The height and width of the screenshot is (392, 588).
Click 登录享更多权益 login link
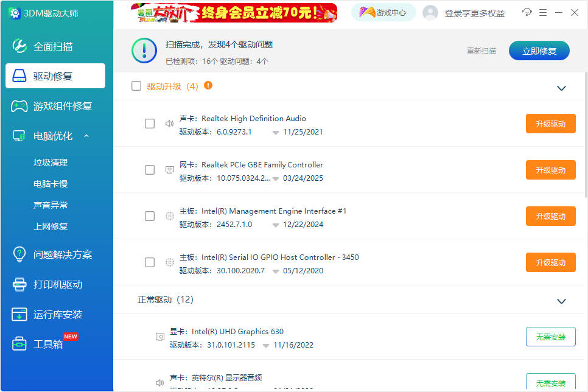(x=474, y=13)
